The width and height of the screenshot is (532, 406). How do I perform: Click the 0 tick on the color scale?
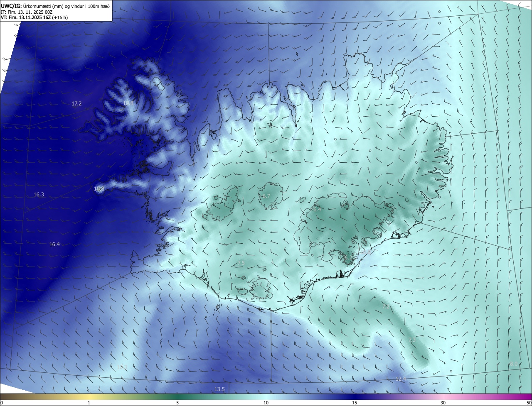[x=2, y=403]
